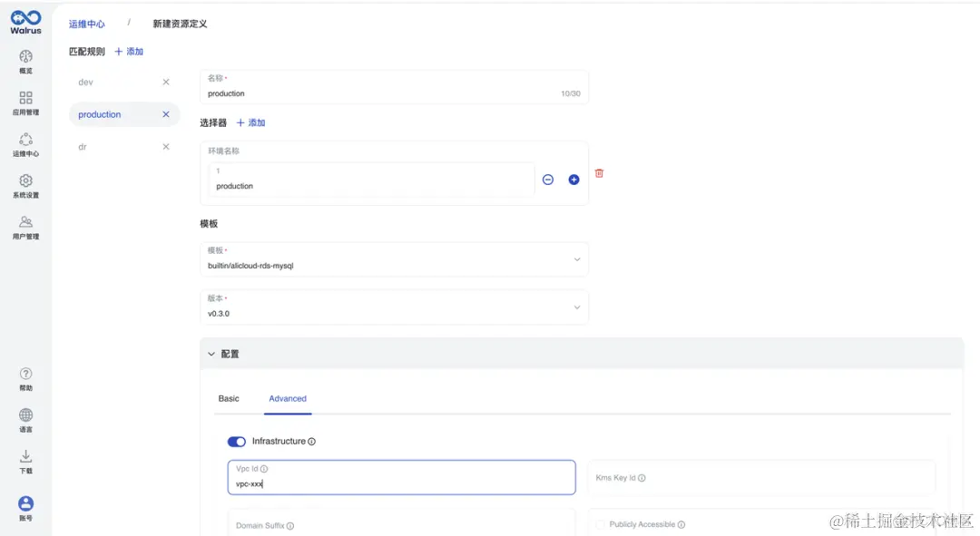The width and height of the screenshot is (980, 536).
Task: Click the 下载 download icon
Action: point(25,462)
